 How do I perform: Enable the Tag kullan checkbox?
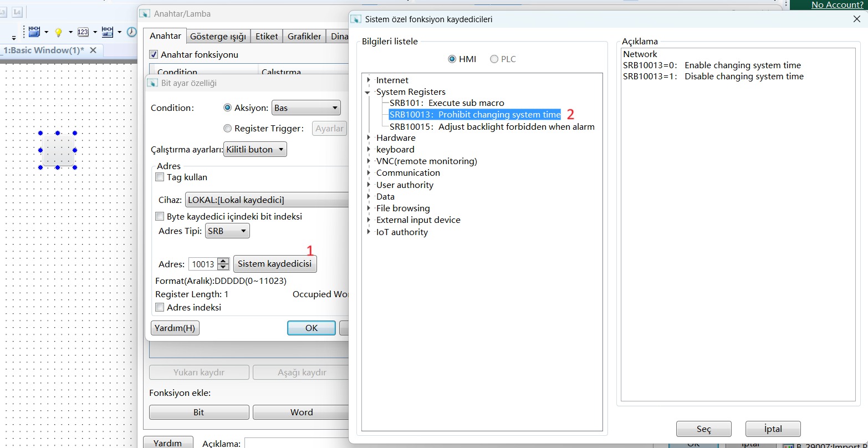click(160, 177)
